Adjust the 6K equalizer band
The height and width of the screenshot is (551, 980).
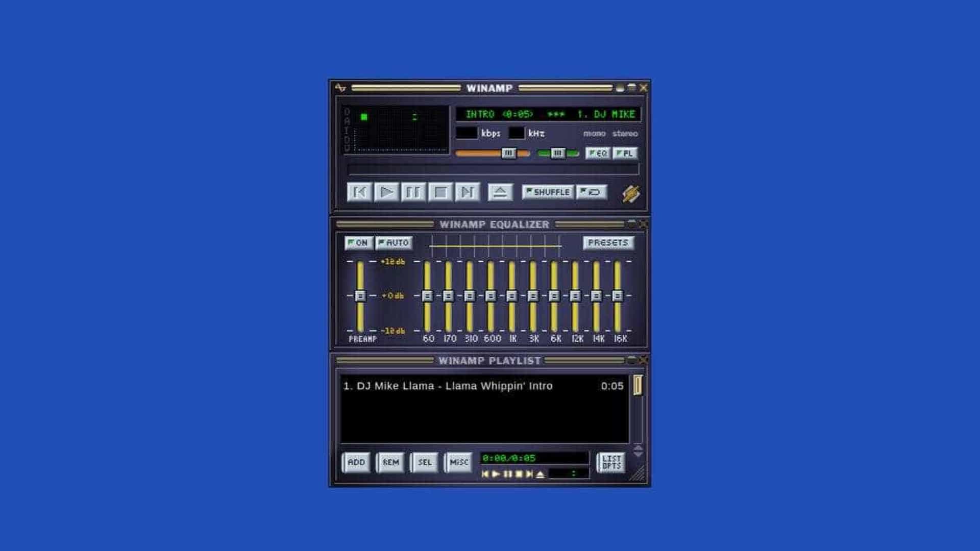tap(554, 296)
